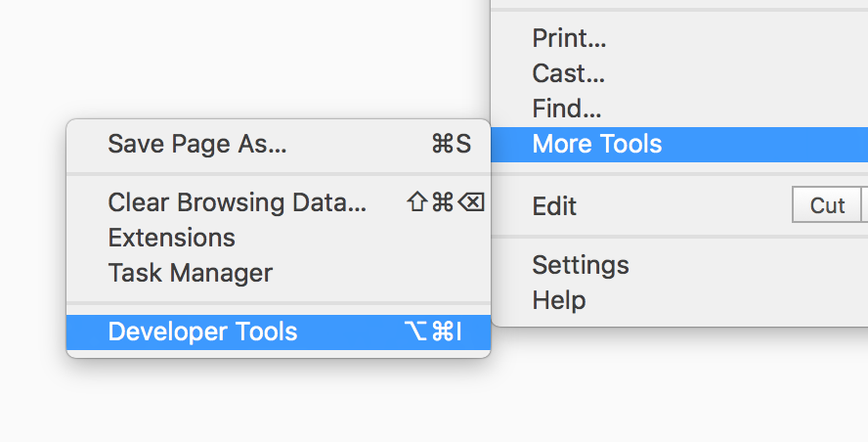Open Settings from the Chrome menu
Viewport: 868px width, 442px height.
(x=679, y=265)
